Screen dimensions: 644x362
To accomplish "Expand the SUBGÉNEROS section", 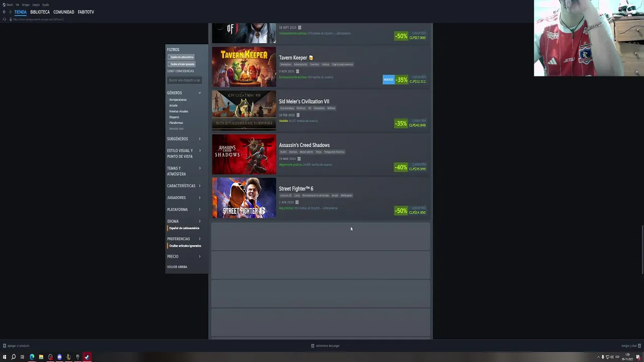I will click(184, 139).
